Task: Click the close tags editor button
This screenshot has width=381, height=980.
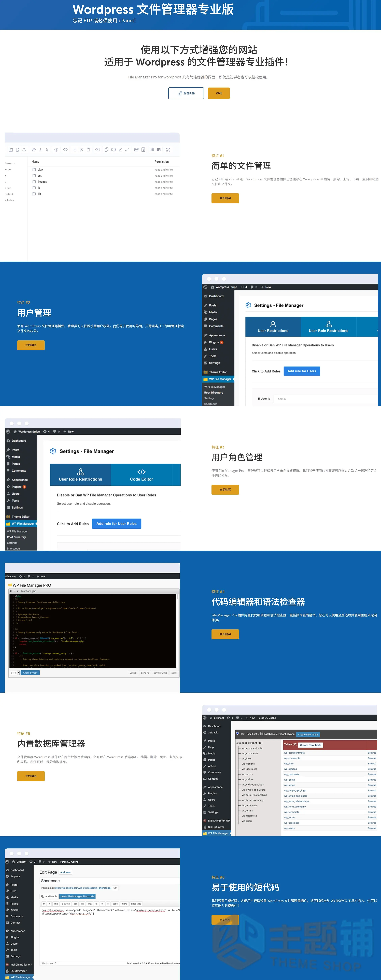Action: click(136, 904)
